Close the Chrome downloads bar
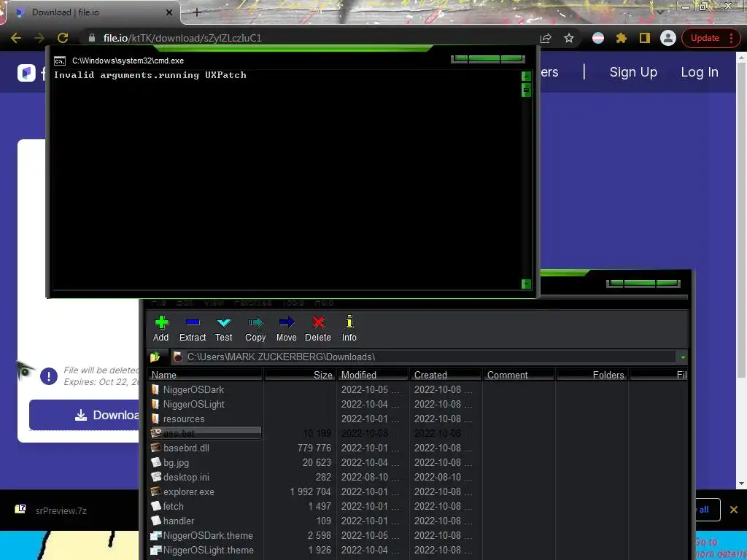This screenshot has height=560, width=747. (734, 510)
